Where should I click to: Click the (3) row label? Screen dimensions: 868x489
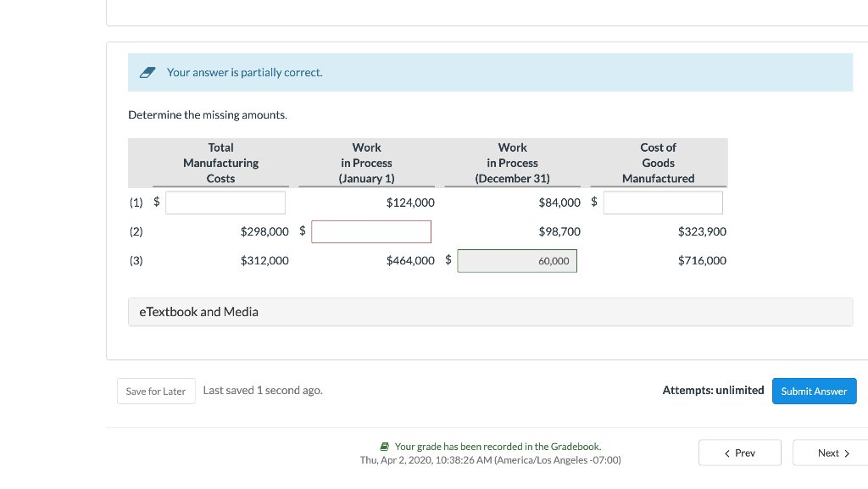coord(136,260)
